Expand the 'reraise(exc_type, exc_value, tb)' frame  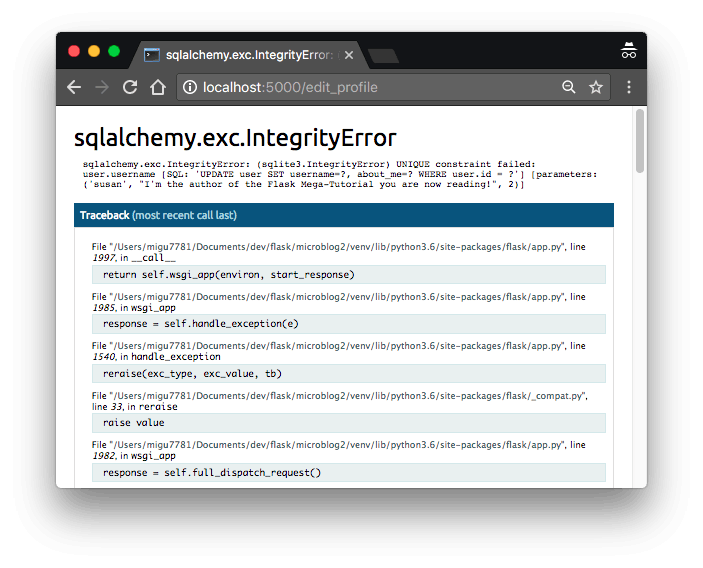click(348, 374)
